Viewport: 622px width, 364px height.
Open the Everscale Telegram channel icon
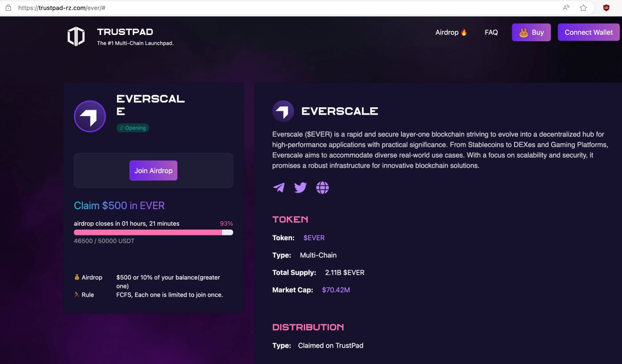pos(279,187)
